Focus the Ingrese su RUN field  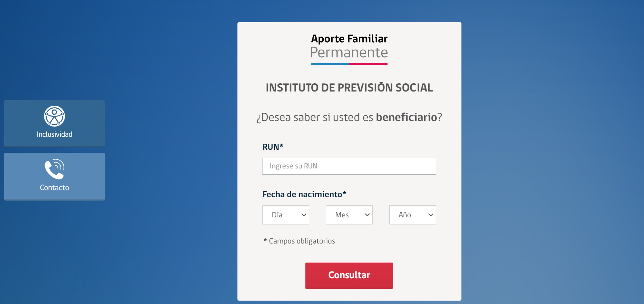coord(349,166)
